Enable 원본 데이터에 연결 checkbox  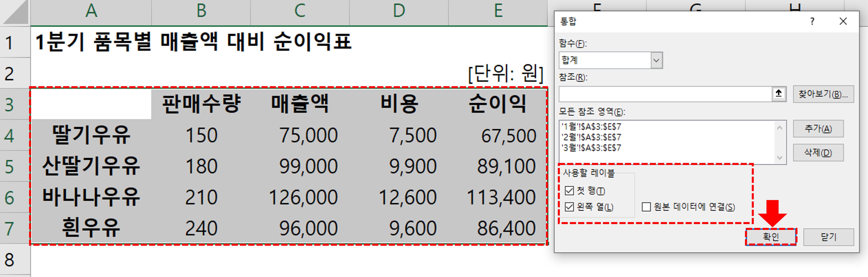646,207
